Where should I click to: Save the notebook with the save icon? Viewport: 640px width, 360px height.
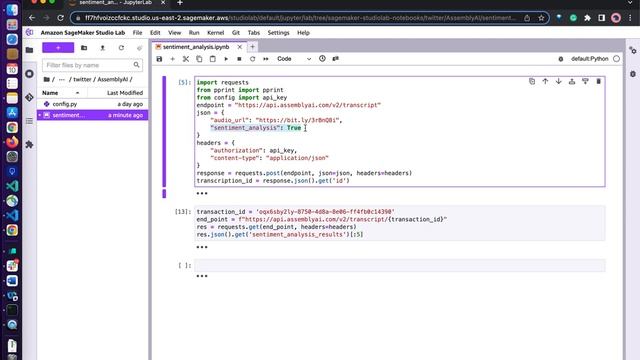(159, 59)
